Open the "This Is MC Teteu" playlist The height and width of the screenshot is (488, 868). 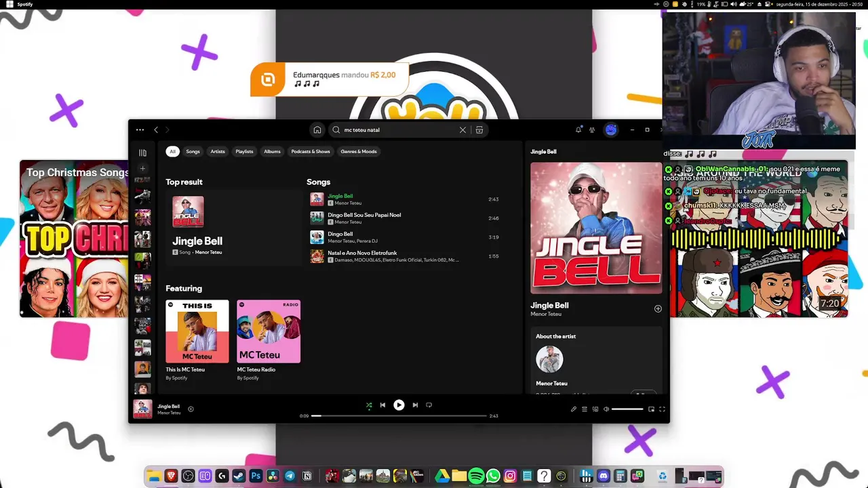coord(197,341)
